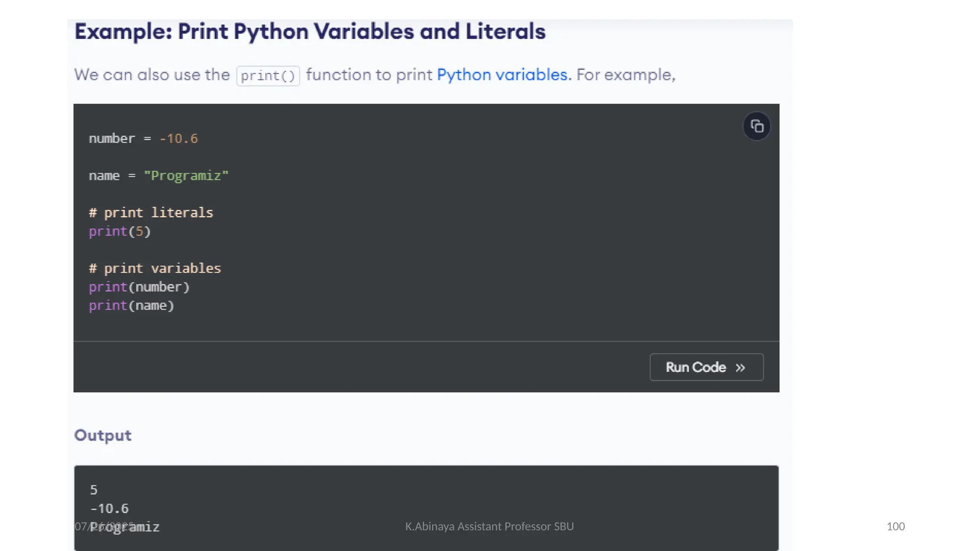This screenshot has width=980, height=551.
Task: Click the "Programiz" string in the code
Action: [x=186, y=176]
